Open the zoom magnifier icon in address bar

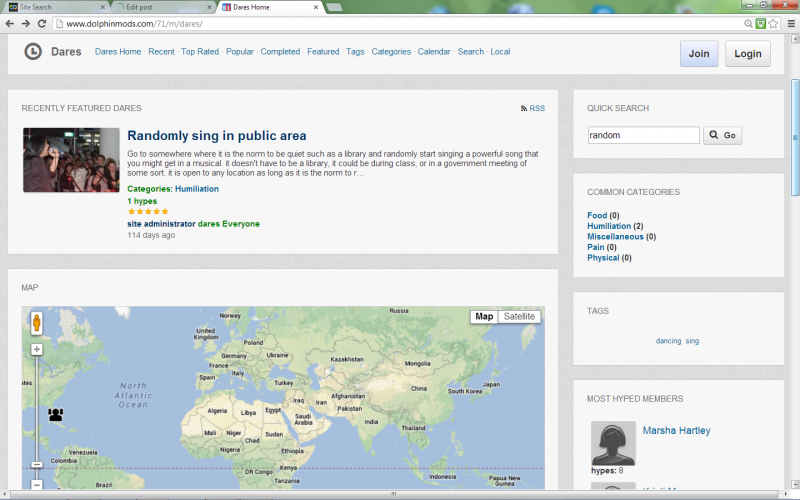(x=748, y=23)
